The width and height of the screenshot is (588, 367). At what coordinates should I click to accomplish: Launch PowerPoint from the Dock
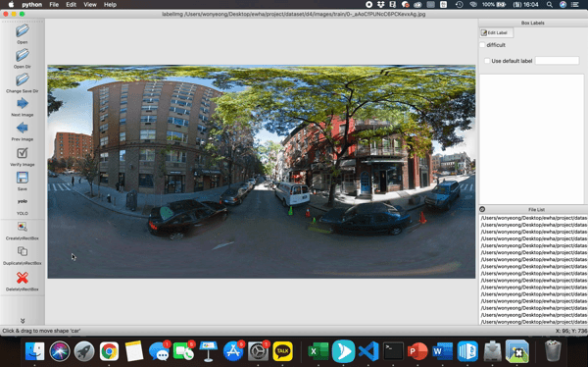pos(417,351)
